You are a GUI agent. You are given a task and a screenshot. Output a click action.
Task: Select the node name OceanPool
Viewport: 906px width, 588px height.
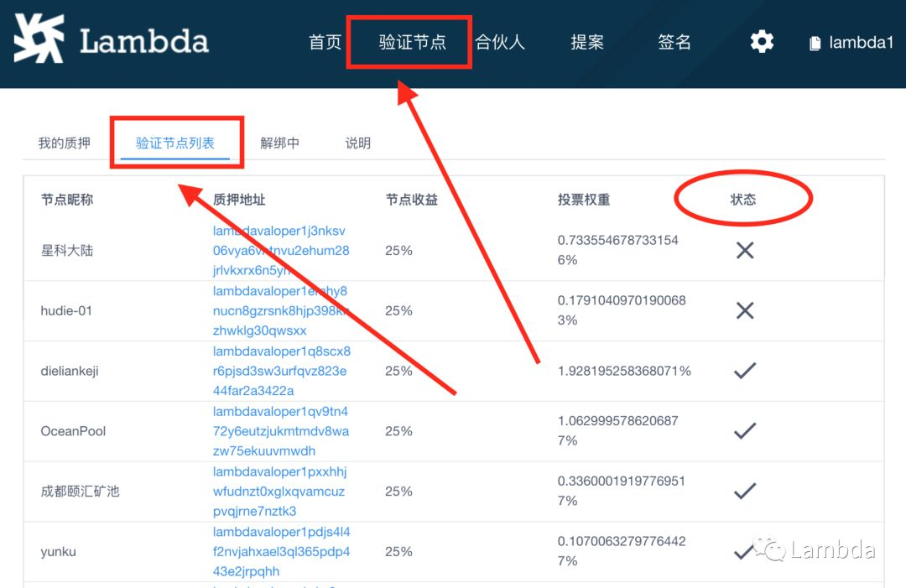tap(73, 431)
